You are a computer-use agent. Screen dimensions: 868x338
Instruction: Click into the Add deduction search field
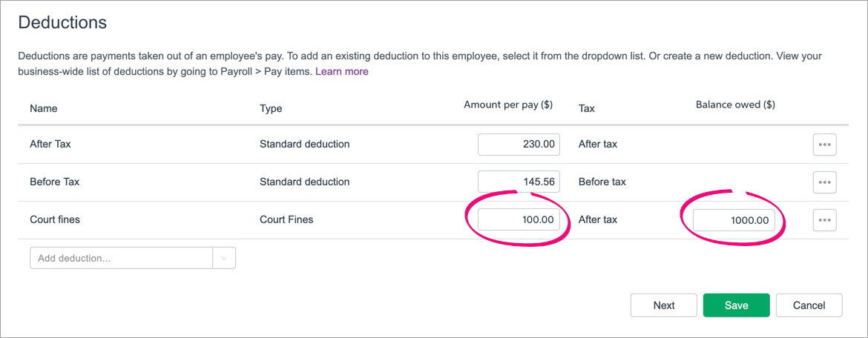pyautogui.click(x=122, y=258)
